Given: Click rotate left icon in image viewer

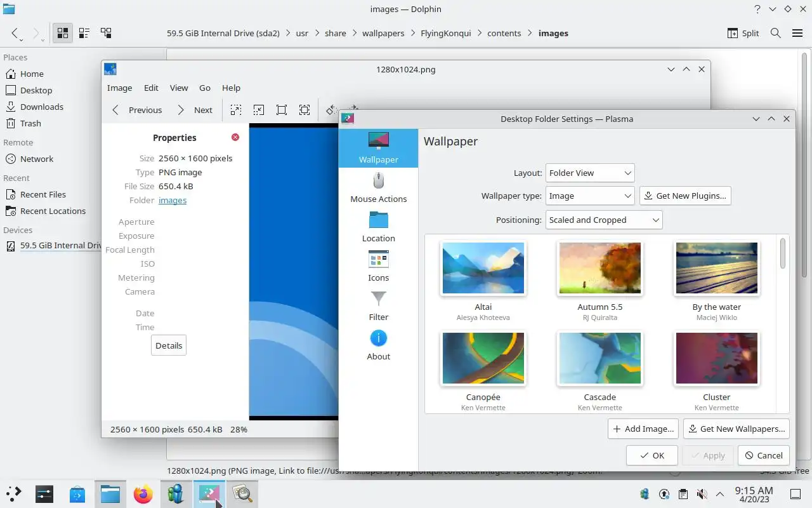Looking at the screenshot, I should click(x=331, y=110).
